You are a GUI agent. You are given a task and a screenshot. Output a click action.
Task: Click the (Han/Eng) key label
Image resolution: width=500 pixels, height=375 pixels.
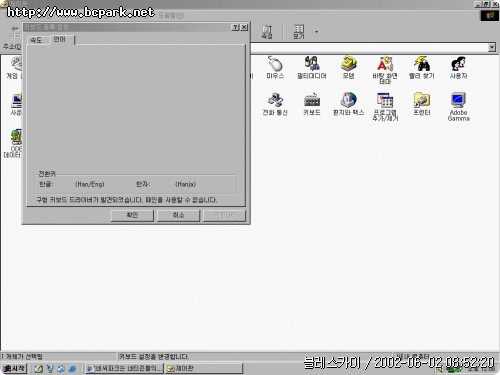click(90, 184)
